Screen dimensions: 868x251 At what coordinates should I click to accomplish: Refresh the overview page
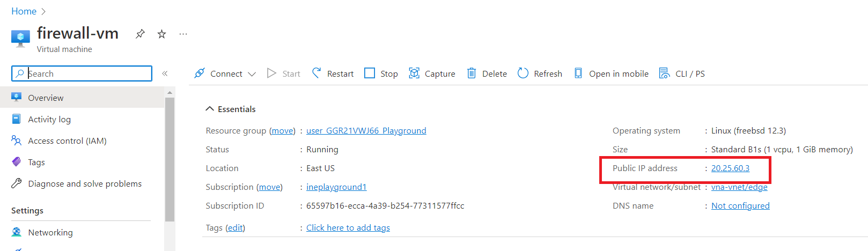click(540, 73)
